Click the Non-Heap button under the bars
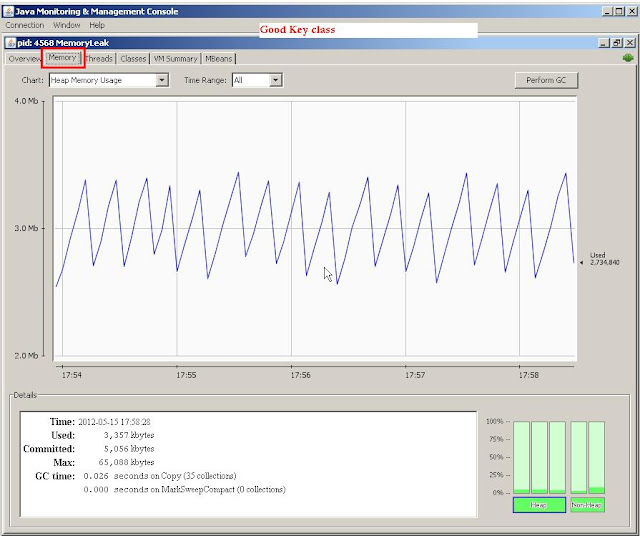640x536 pixels. pos(587,505)
